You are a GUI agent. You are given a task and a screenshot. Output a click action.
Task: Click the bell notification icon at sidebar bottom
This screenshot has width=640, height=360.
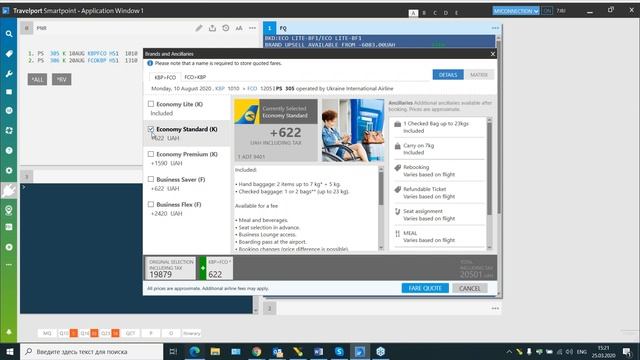click(9, 332)
